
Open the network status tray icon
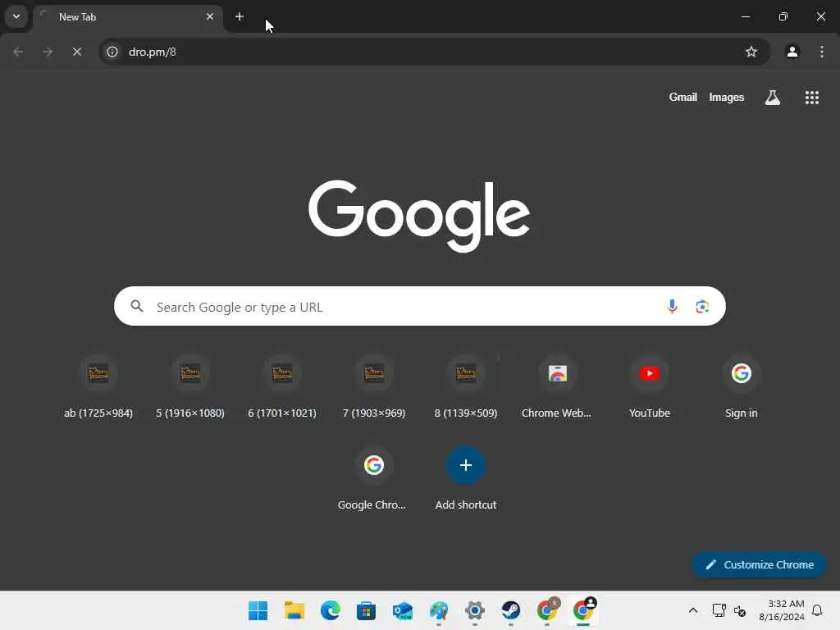click(719, 610)
